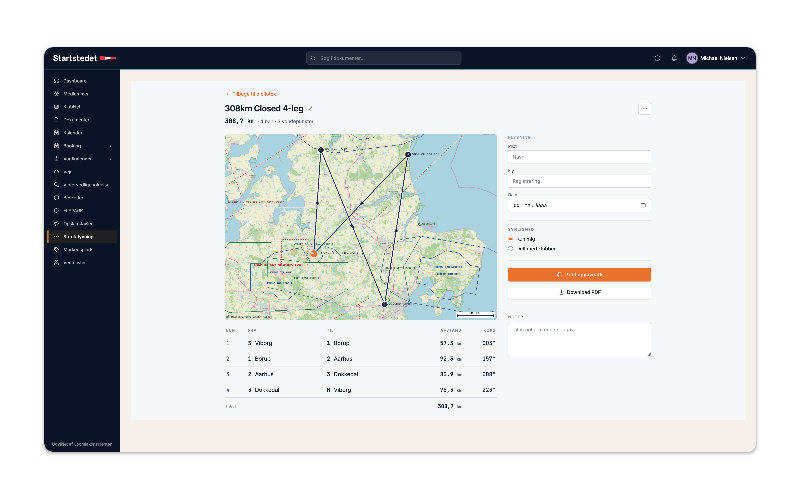Expand the sidebar submenu chevron just below Booking
The image size is (800, 500).
[110, 159]
